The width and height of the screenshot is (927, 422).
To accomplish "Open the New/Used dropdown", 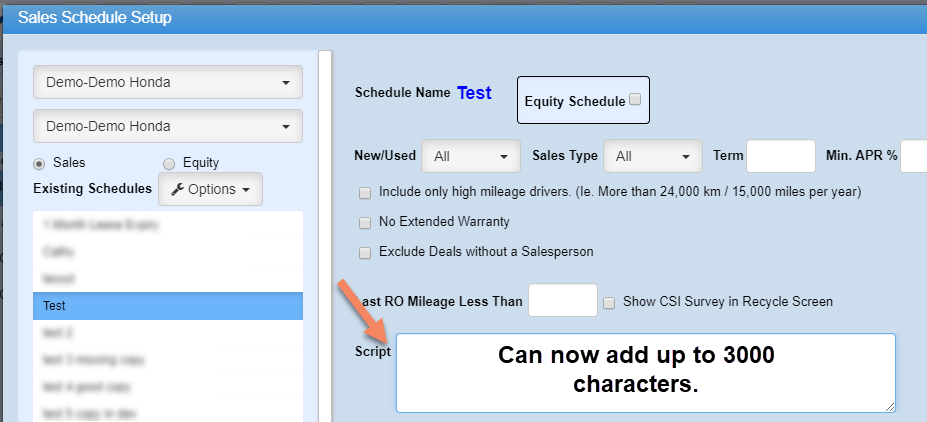I will click(471, 156).
